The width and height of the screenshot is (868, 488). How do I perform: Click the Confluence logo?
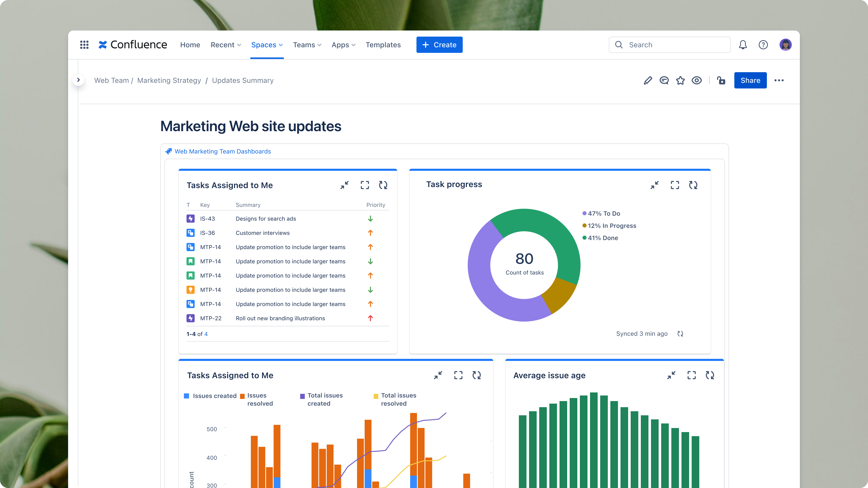(132, 44)
